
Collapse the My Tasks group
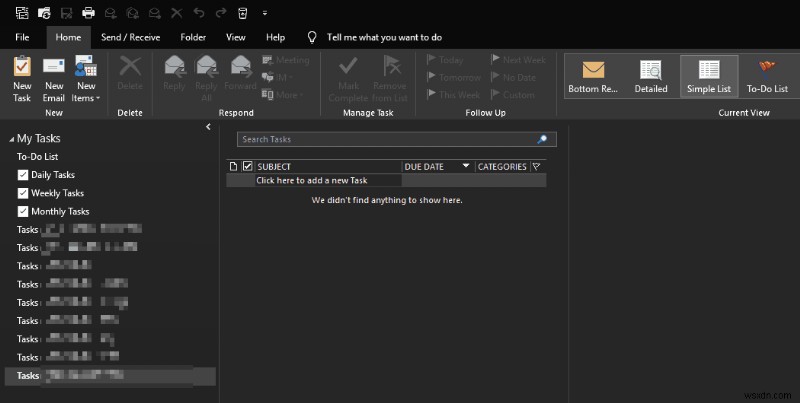[x=11, y=139]
